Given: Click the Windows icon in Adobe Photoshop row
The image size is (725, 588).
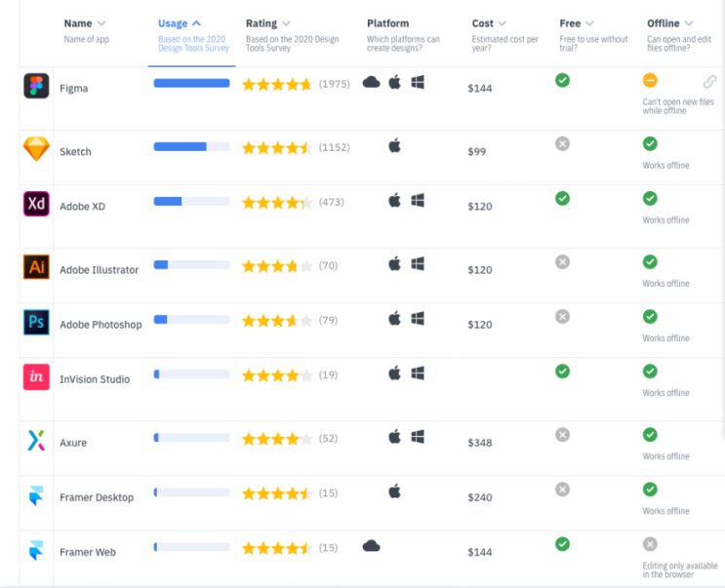Looking at the screenshot, I should (x=418, y=319).
